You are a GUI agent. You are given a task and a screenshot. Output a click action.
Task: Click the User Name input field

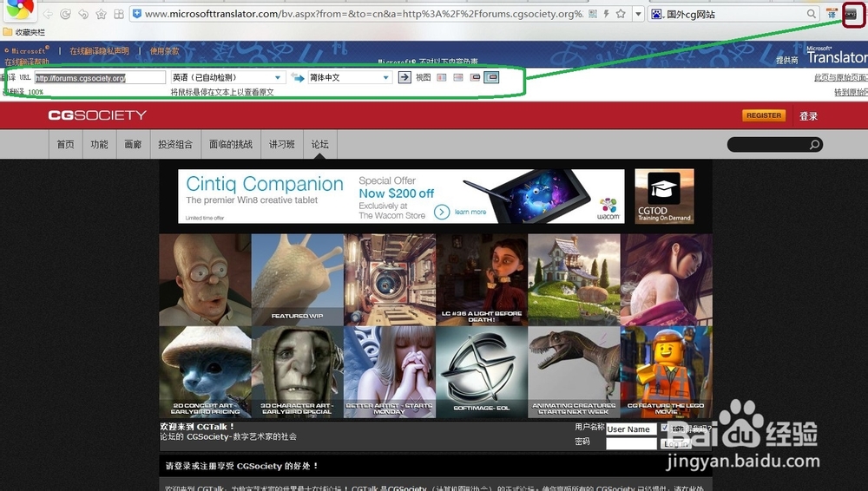point(631,429)
